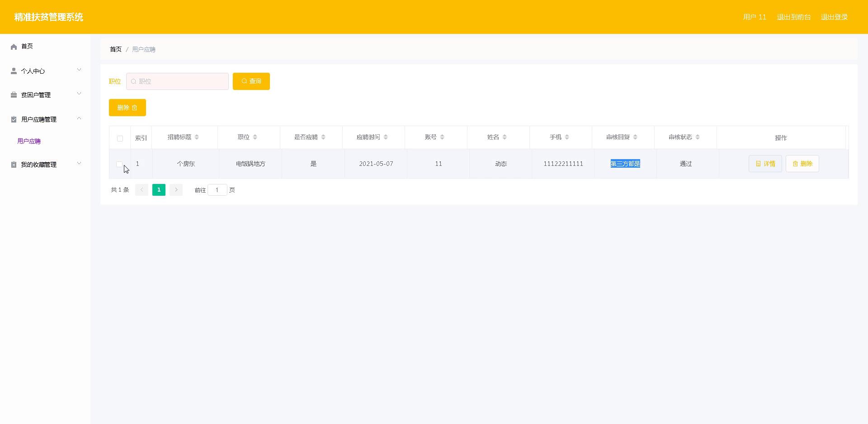Click 首页 in the breadcrumb

coord(116,49)
